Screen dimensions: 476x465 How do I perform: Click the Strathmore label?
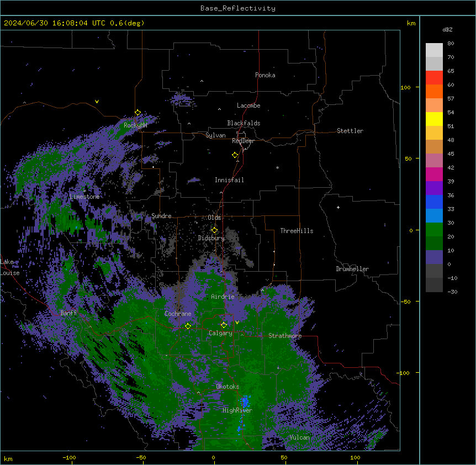[x=285, y=336]
